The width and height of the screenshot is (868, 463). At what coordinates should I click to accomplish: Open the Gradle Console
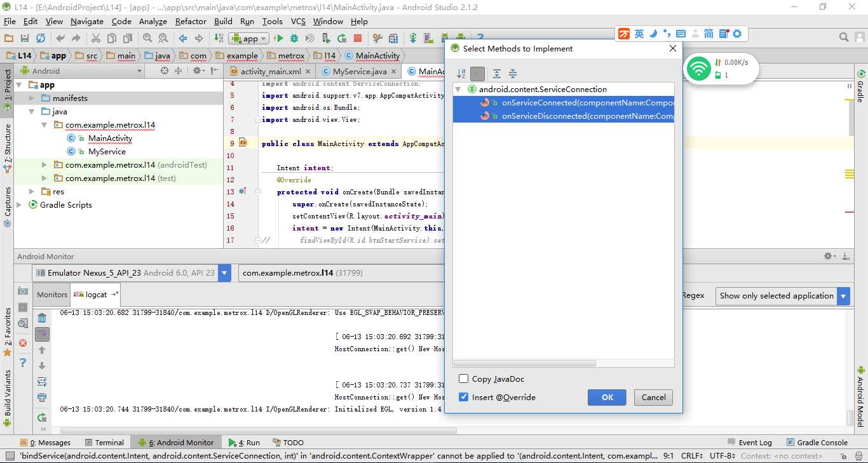[817, 443]
